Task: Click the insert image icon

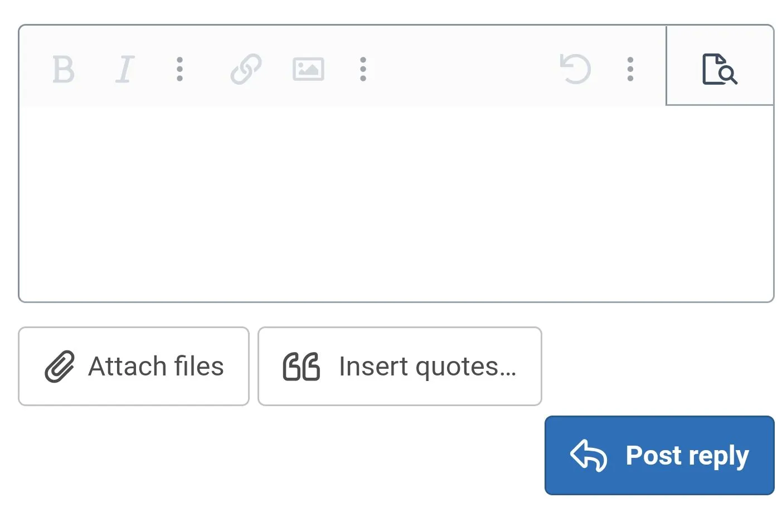Action: (x=308, y=70)
